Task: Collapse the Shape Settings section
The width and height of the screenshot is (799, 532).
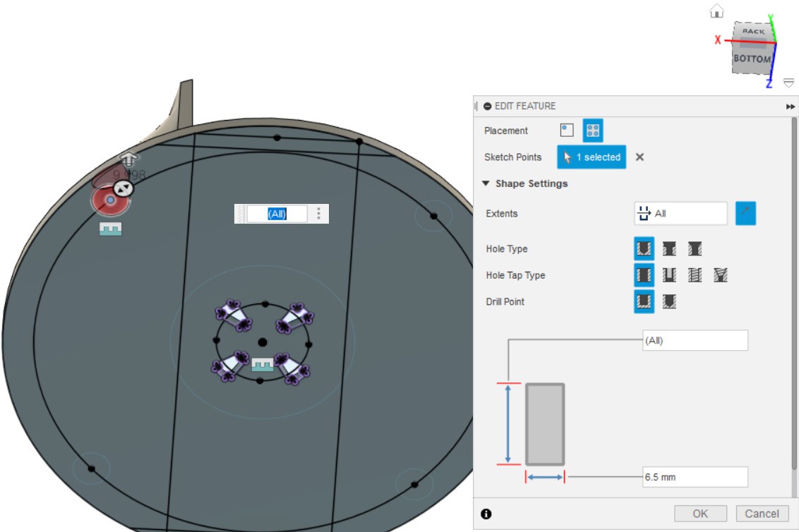Action: 486,183
